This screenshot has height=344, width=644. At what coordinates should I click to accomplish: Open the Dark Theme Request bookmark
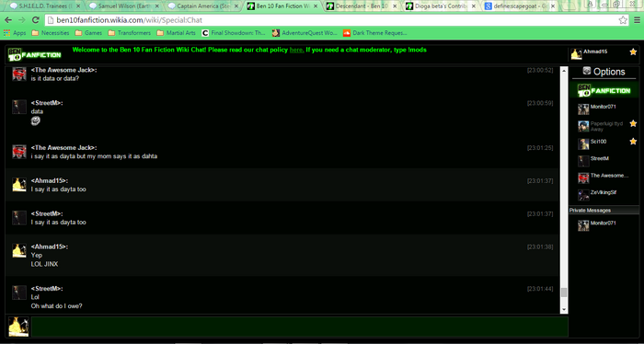tap(375, 33)
